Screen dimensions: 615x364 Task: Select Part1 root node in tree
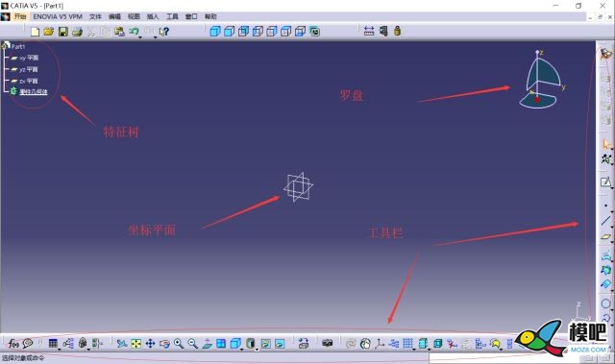[x=18, y=47]
